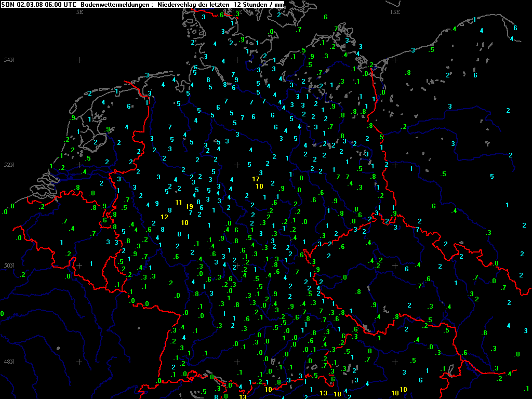Click the 12 Stunden / mm text

(x=259, y=4)
